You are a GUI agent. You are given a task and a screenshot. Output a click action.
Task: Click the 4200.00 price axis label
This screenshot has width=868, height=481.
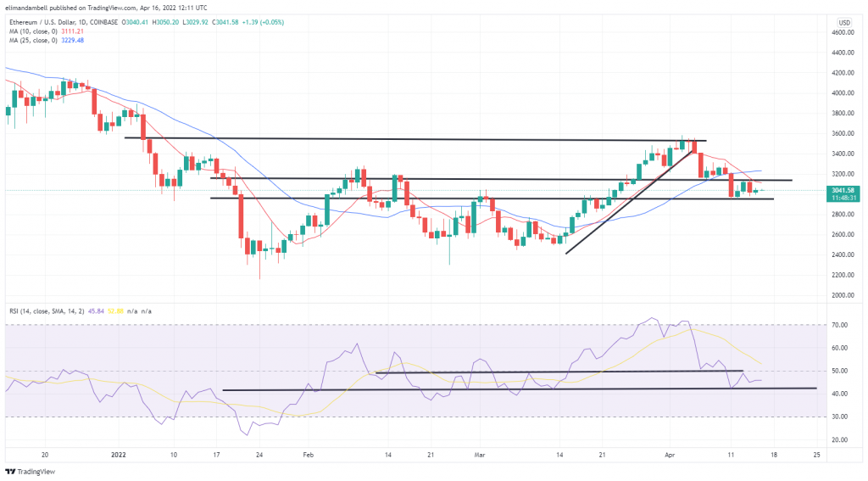[843, 73]
